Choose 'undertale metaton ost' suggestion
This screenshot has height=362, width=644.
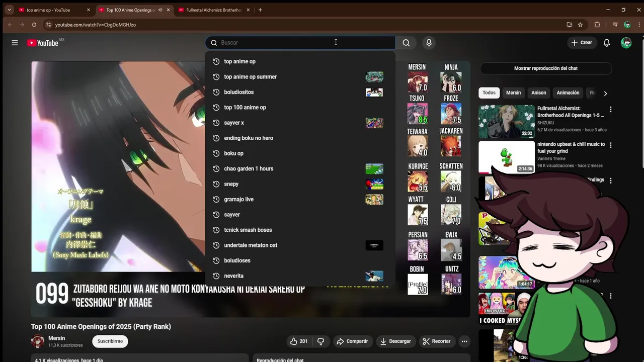click(x=300, y=245)
